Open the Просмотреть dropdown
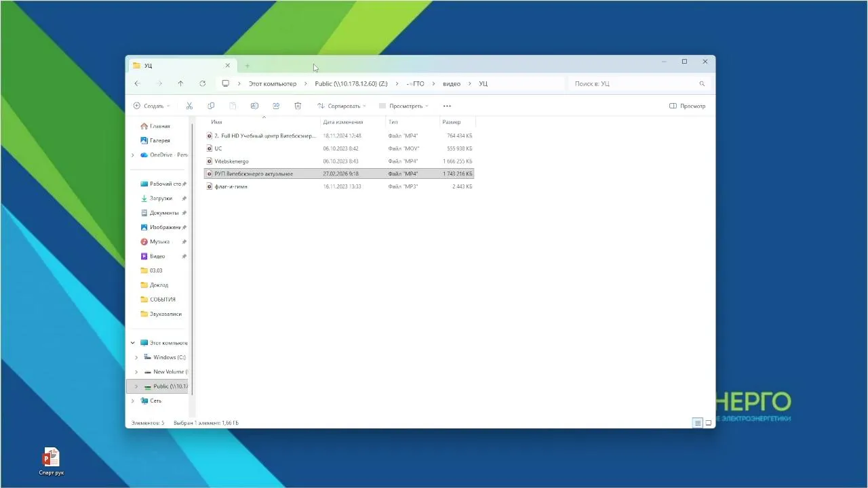Screen dimensions: 868x488 tap(403, 106)
